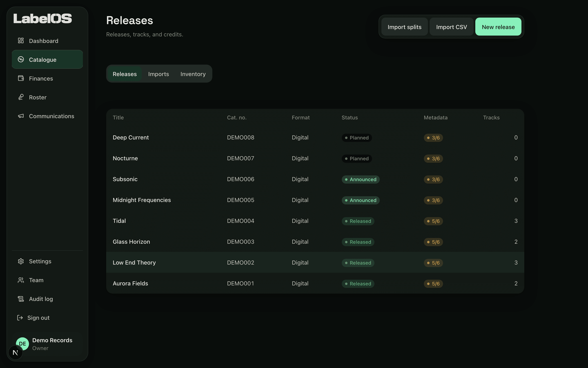The image size is (588, 368).
Task: Click the Import CSV button
Action: pos(451,27)
